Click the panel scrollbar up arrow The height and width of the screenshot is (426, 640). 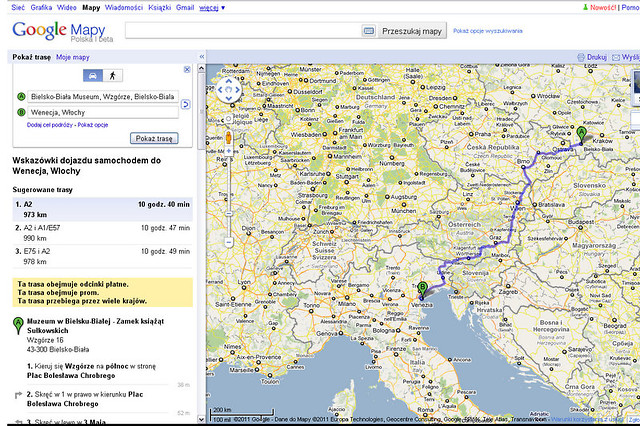pyautogui.click(x=201, y=69)
